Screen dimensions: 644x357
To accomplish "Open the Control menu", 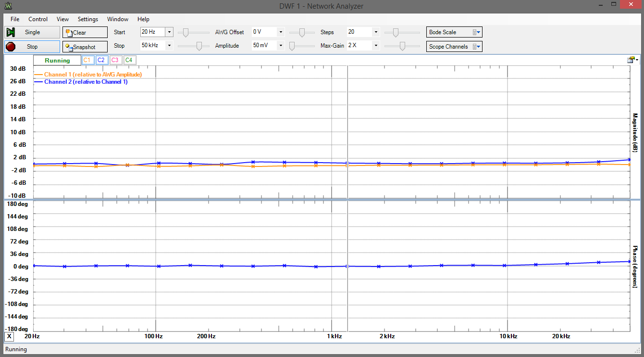I will click(x=38, y=19).
